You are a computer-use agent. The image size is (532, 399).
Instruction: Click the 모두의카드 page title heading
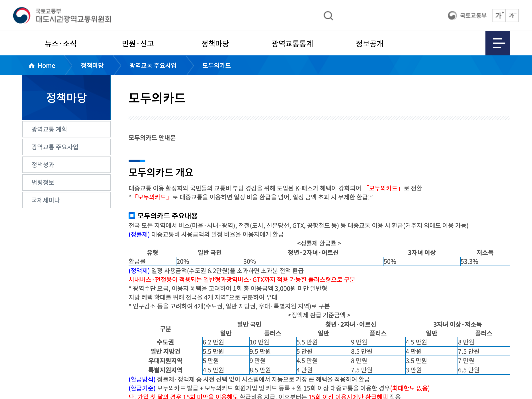[x=157, y=98]
